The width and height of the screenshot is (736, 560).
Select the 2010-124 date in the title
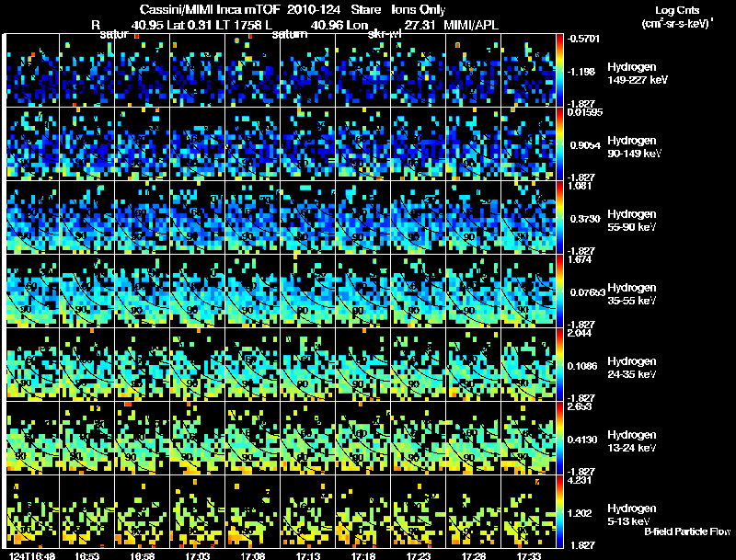click(x=314, y=10)
